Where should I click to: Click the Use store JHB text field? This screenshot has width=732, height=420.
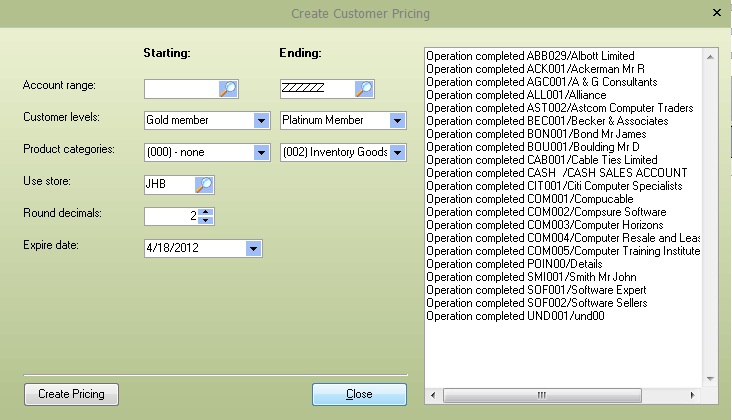(168, 184)
